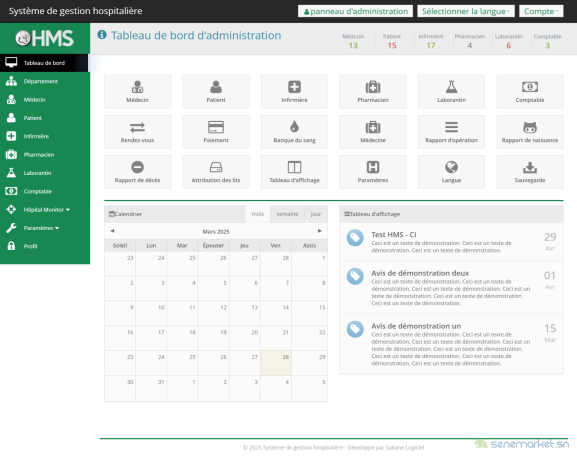Select Profil menu item label

[x=31, y=246]
